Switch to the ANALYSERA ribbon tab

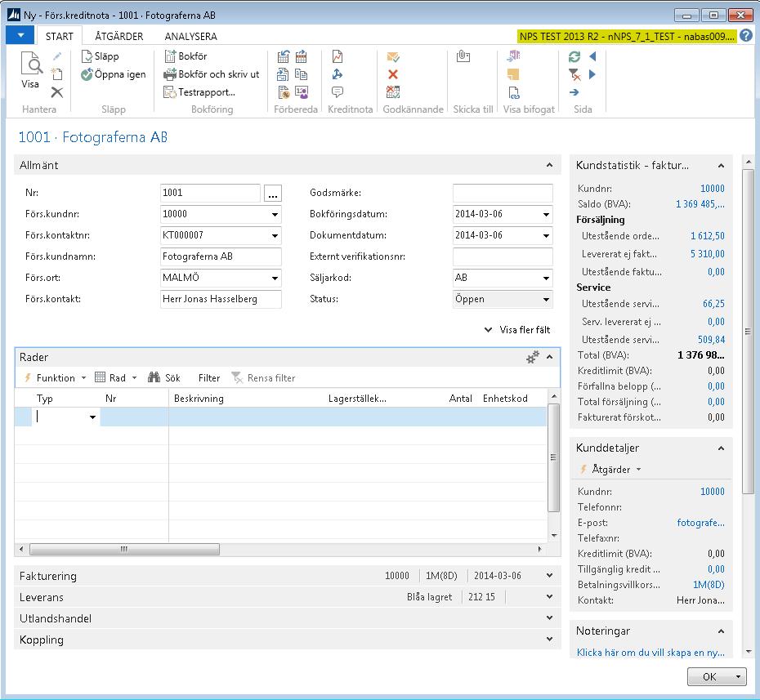pos(190,36)
